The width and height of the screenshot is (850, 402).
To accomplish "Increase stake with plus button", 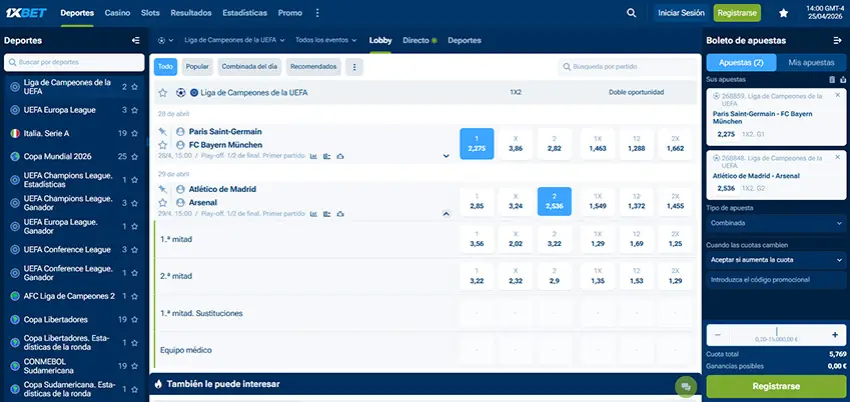I will (x=835, y=335).
